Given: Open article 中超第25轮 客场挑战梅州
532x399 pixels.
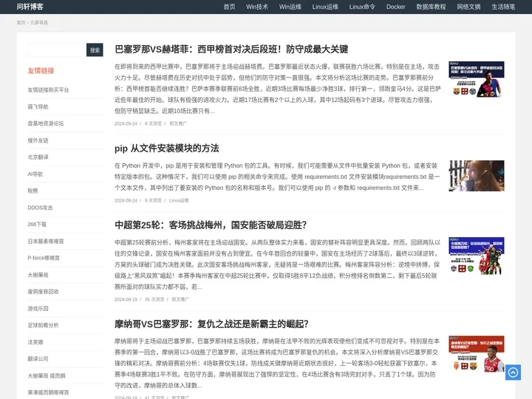Looking at the screenshot, I should 211,225.
